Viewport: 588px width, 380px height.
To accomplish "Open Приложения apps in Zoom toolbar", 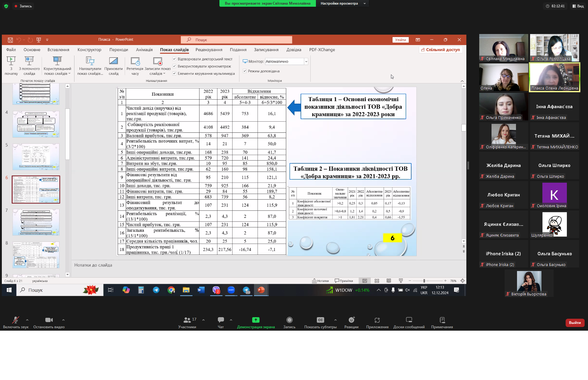I will (x=377, y=323).
